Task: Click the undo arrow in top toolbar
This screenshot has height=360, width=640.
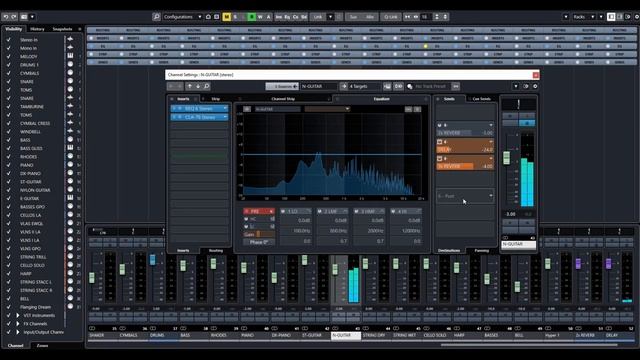Action: tap(6, 17)
